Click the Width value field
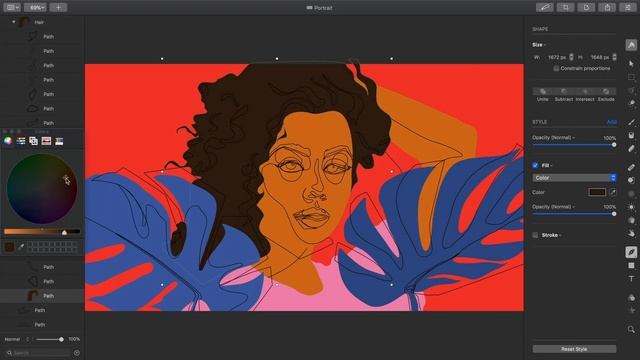The image size is (640, 360). click(556, 57)
